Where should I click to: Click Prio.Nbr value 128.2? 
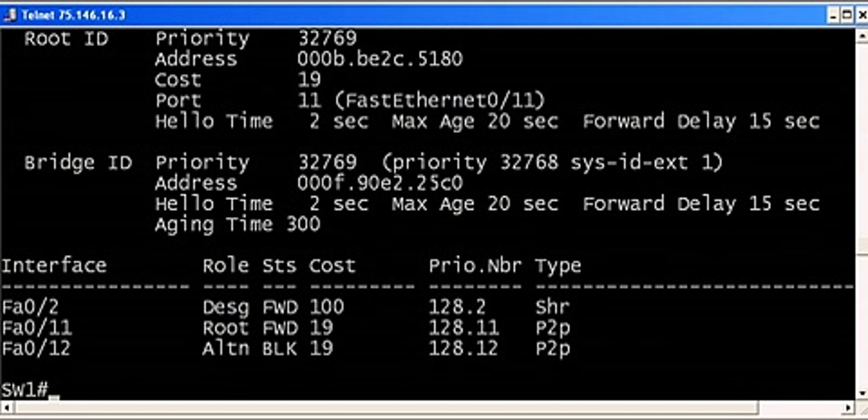pyautogui.click(x=457, y=307)
